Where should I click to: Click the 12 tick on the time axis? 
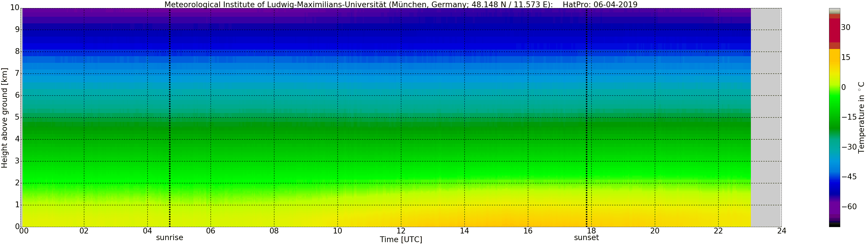click(401, 231)
